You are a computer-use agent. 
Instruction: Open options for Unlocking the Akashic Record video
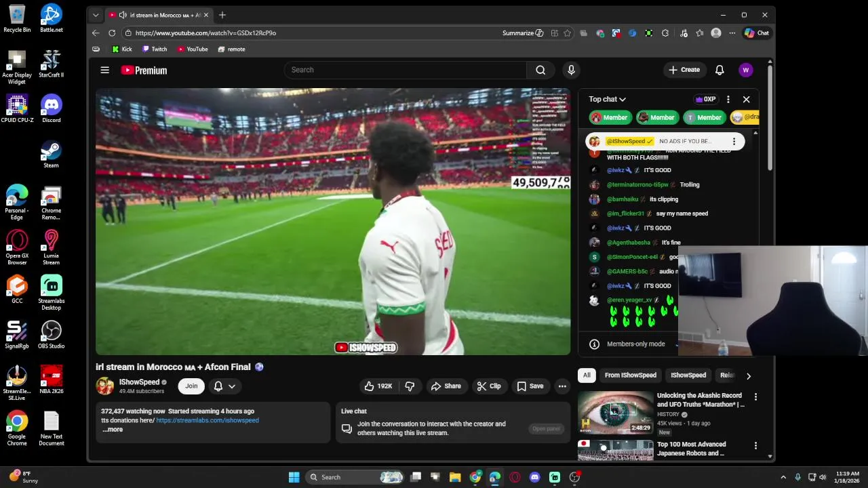pyautogui.click(x=755, y=396)
